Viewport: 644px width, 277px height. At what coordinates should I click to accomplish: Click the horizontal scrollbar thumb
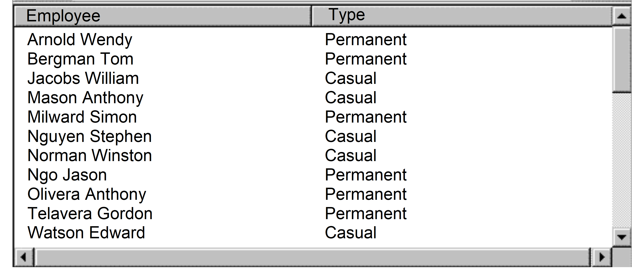coord(312,257)
